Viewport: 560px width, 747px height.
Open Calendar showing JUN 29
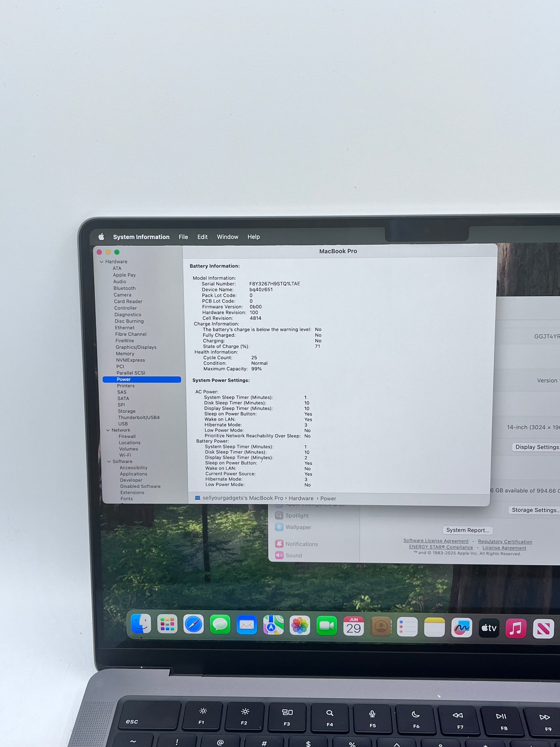[353, 626]
